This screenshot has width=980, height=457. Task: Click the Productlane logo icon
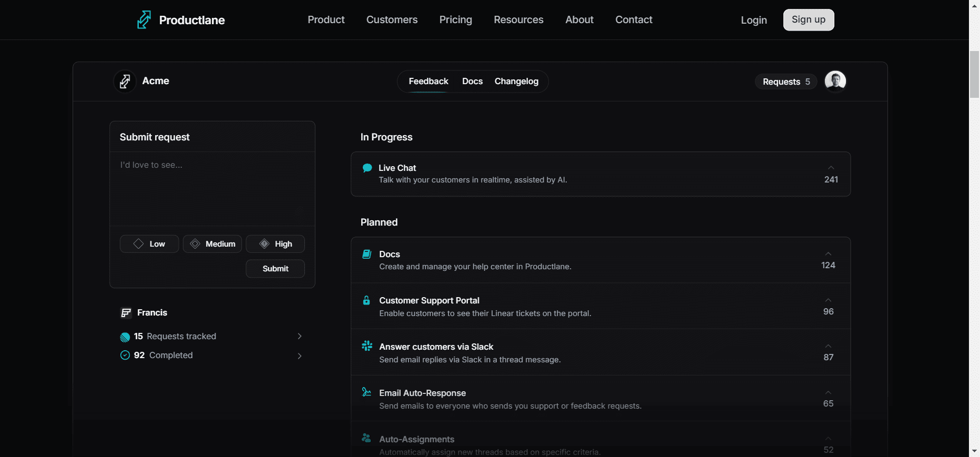pos(144,20)
